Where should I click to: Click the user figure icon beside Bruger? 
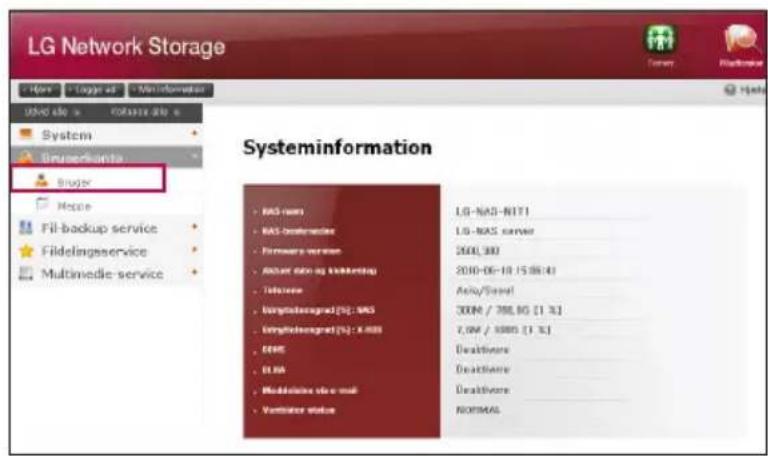pos(42,180)
